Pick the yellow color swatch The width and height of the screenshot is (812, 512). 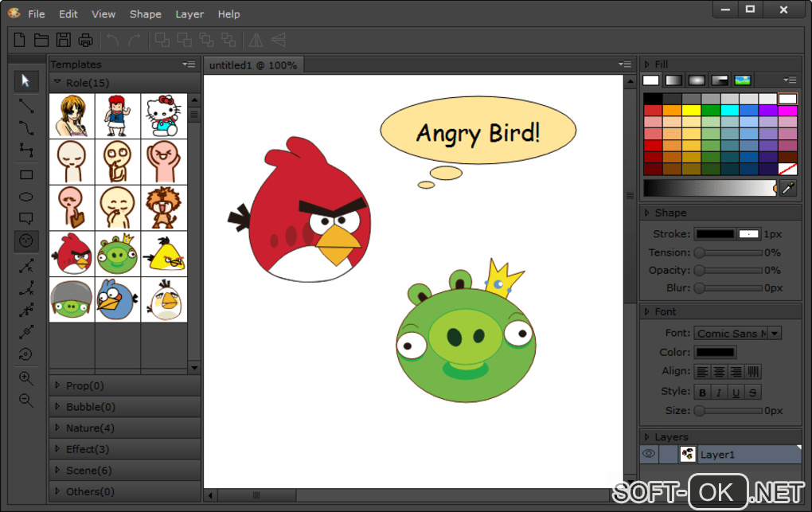[x=691, y=110]
